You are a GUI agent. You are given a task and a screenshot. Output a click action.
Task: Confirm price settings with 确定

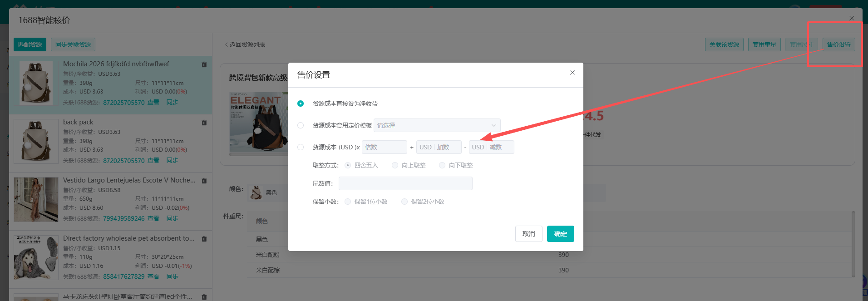coord(561,234)
